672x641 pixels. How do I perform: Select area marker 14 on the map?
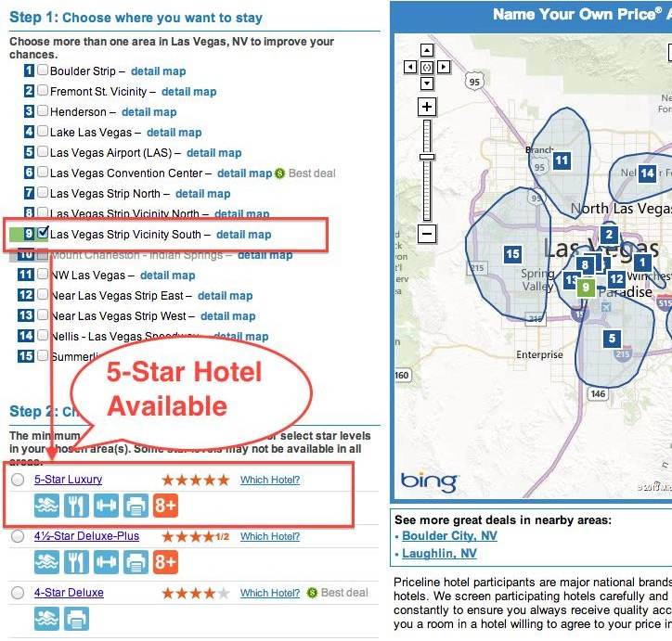[x=647, y=173]
